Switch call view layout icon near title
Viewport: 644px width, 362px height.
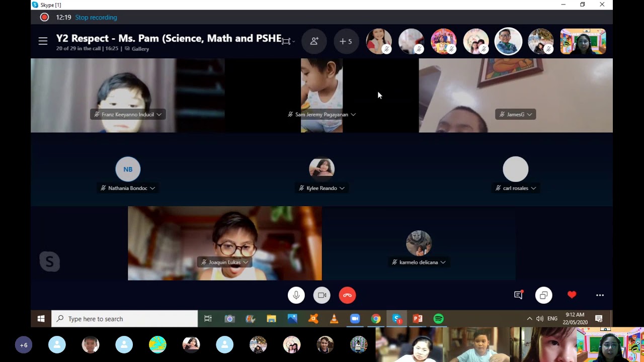(x=286, y=41)
